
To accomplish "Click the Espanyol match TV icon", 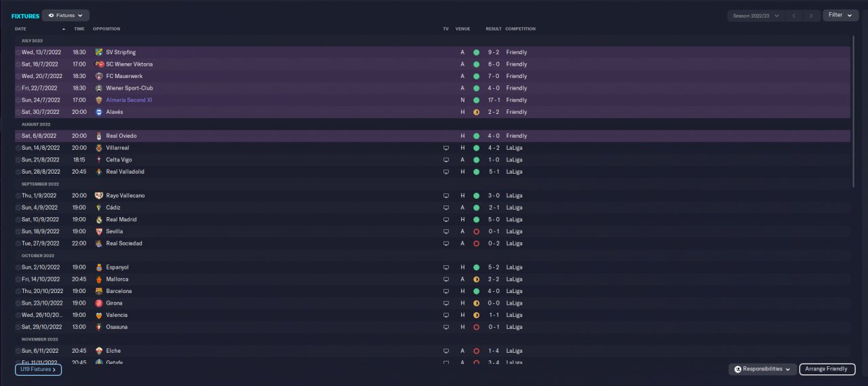I will coord(446,267).
